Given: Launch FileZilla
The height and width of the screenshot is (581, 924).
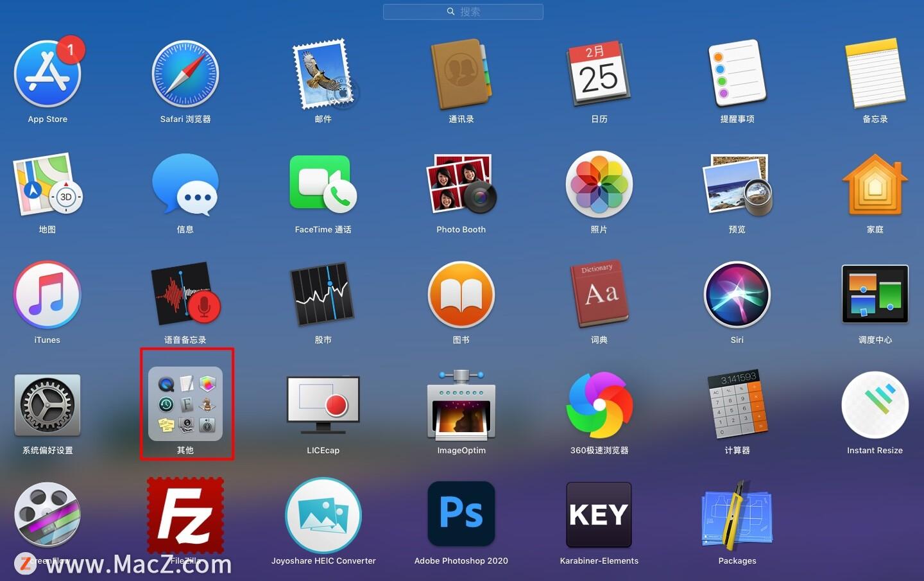Looking at the screenshot, I should click(x=185, y=516).
